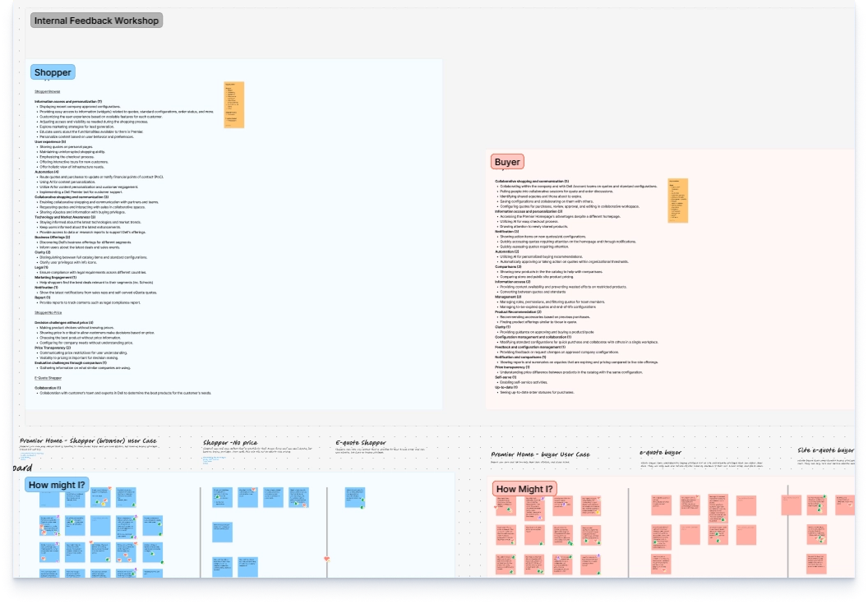868x604 pixels.
Task: Click the underlined "Shopper No Price" heading
Action: click(48, 313)
